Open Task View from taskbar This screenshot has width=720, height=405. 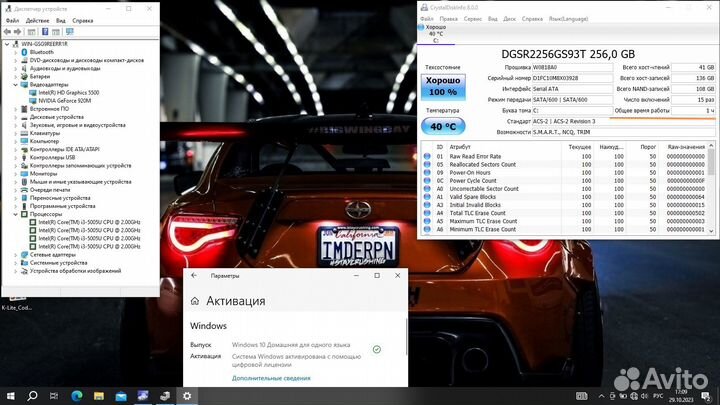54,395
